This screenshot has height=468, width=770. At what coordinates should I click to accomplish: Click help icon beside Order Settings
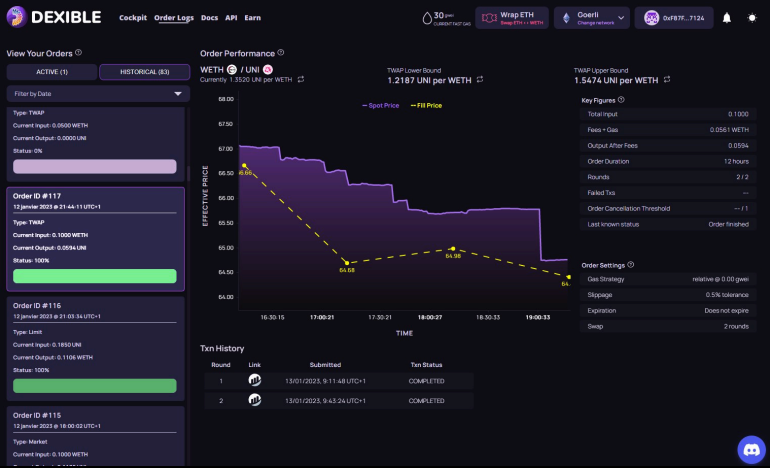(x=631, y=265)
